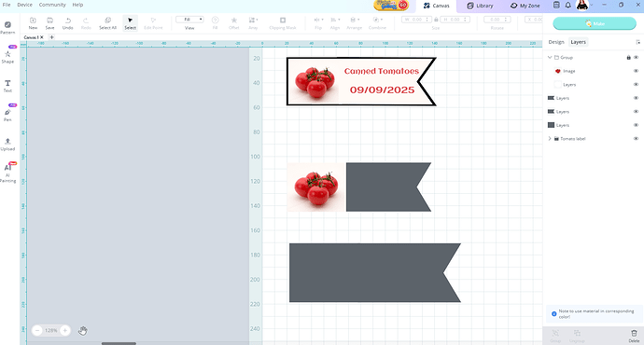Click the height H size field
Image resolution: width=644 pixels, height=345 pixels.
[455, 20]
